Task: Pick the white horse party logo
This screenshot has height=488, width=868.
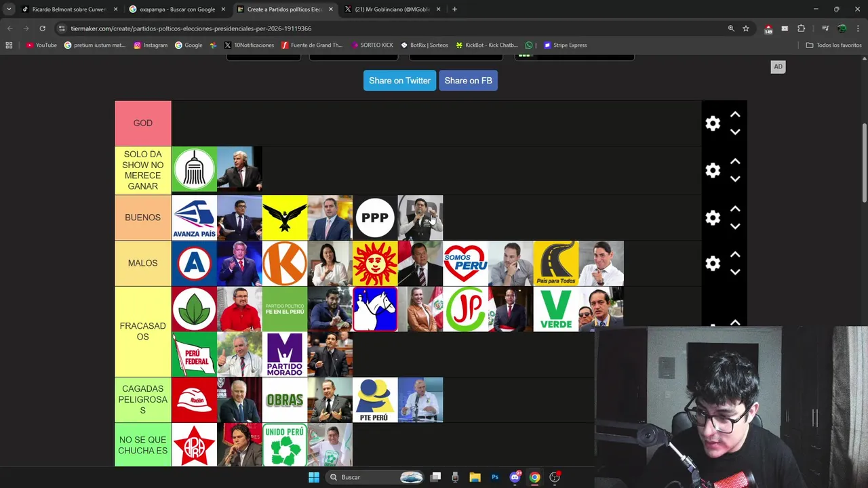Action: pos(375,309)
